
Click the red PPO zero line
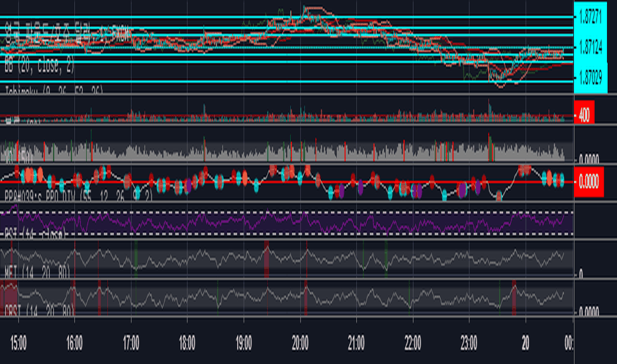pyautogui.click(x=287, y=182)
